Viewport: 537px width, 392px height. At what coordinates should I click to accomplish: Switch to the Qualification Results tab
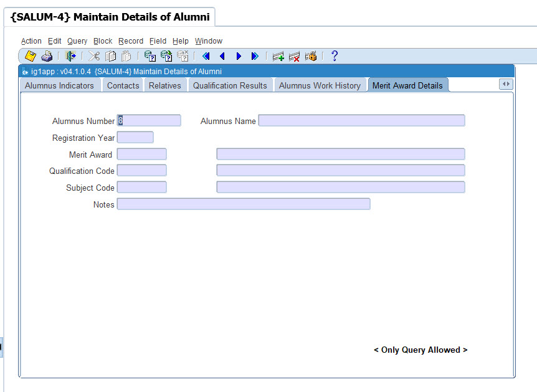(230, 85)
